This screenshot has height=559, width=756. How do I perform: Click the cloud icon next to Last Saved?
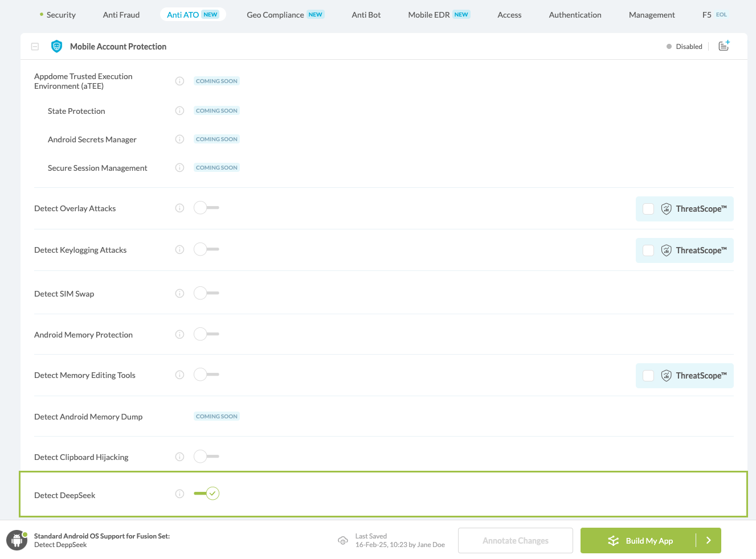tap(343, 540)
